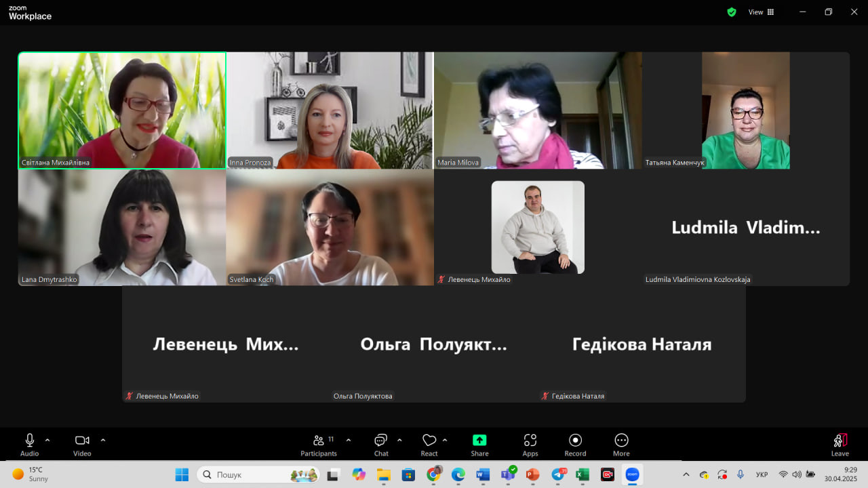Start screen sharing with the green Share button
868x488 pixels.
[x=479, y=445]
